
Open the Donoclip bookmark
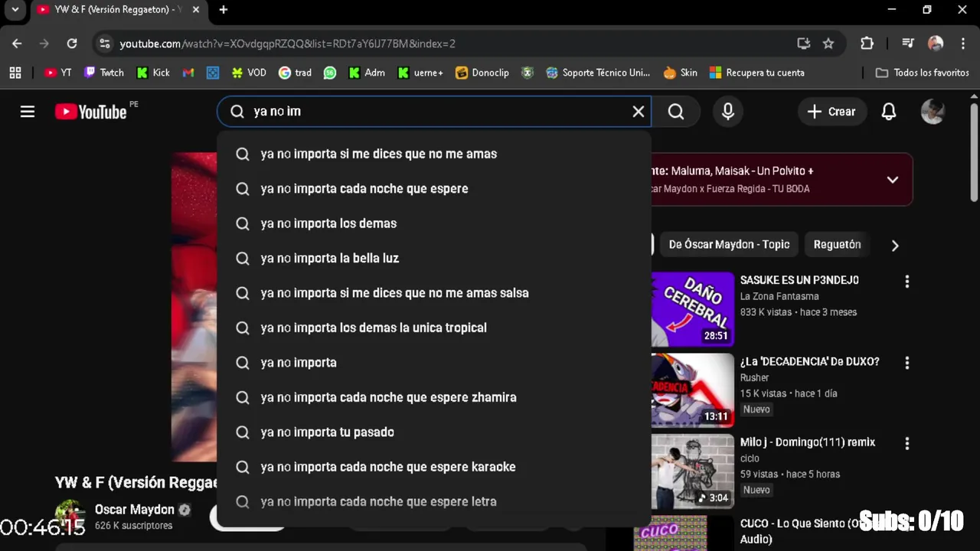[482, 73]
